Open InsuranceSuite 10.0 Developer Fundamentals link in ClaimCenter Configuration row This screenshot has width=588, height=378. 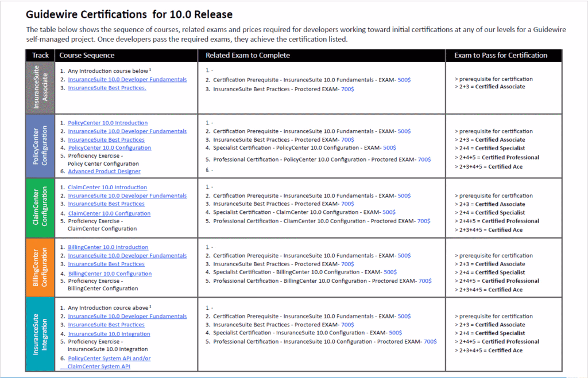click(x=127, y=196)
